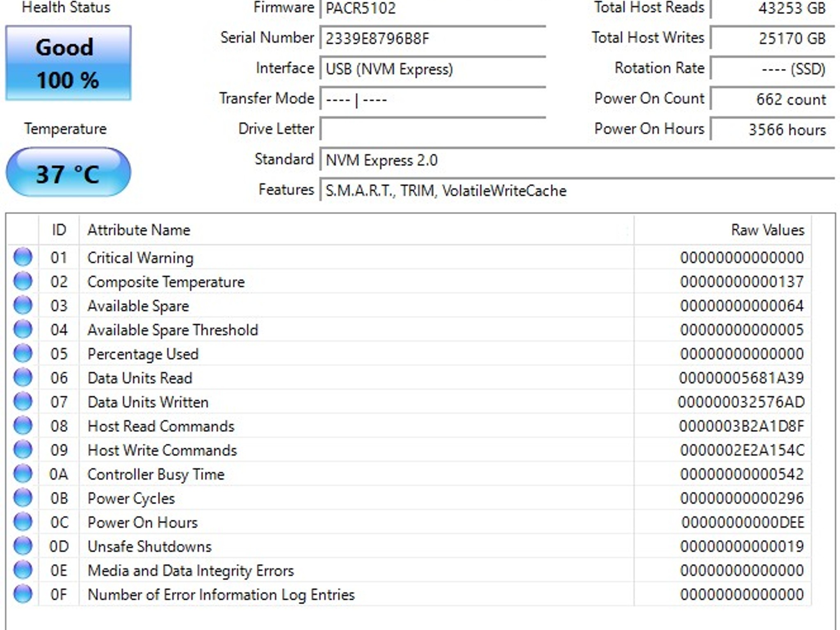This screenshot has width=840, height=630.
Task: Select the Host Write Commands attribute name
Action: (x=162, y=450)
